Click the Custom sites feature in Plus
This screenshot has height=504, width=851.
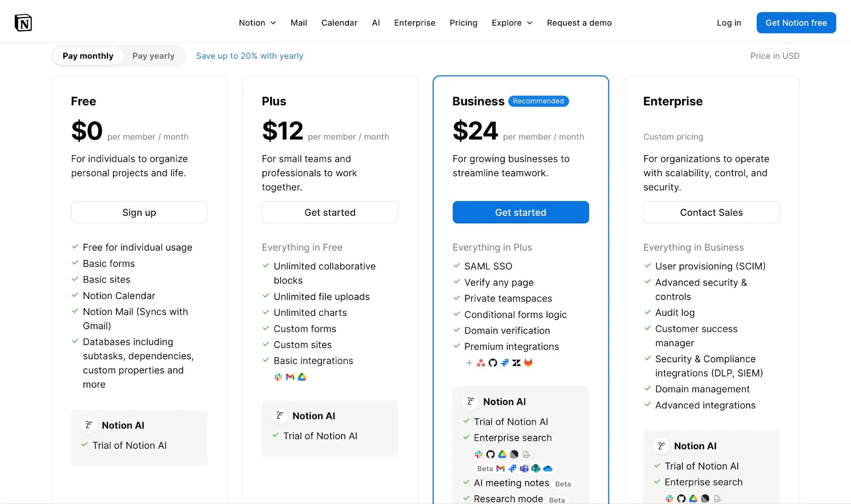303,345
